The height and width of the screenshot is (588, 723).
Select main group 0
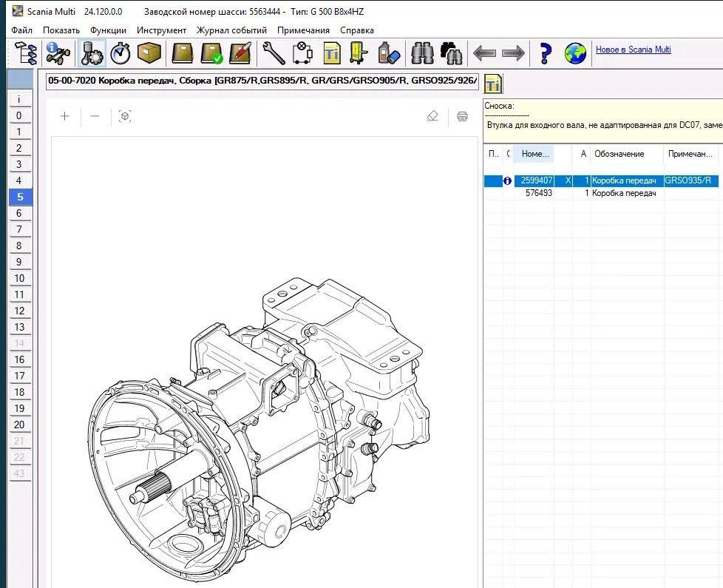[19, 115]
